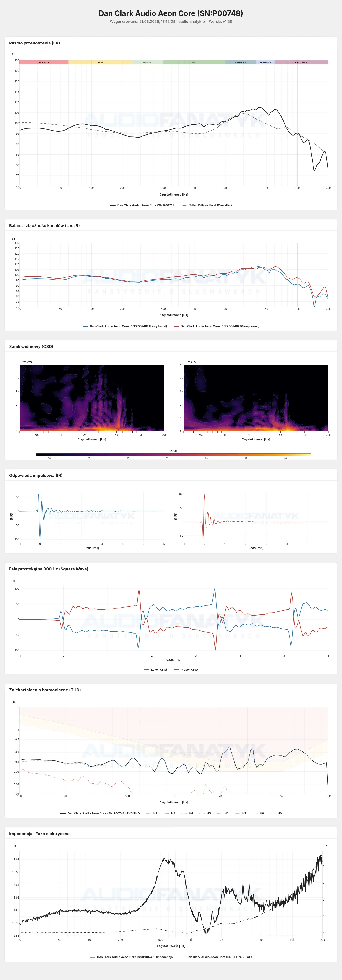Click the Fala prostokątna 300 Hz (Square Wave) heading

[49, 569]
